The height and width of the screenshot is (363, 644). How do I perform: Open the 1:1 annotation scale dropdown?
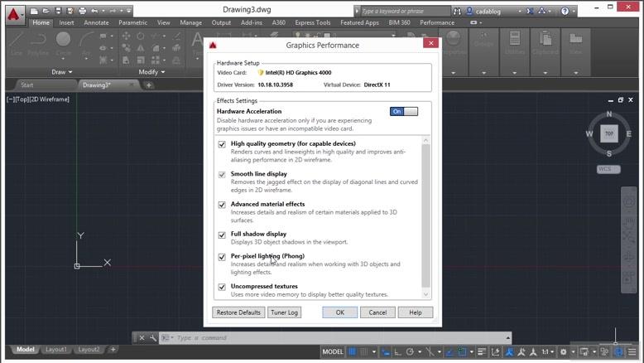pyautogui.click(x=547, y=352)
